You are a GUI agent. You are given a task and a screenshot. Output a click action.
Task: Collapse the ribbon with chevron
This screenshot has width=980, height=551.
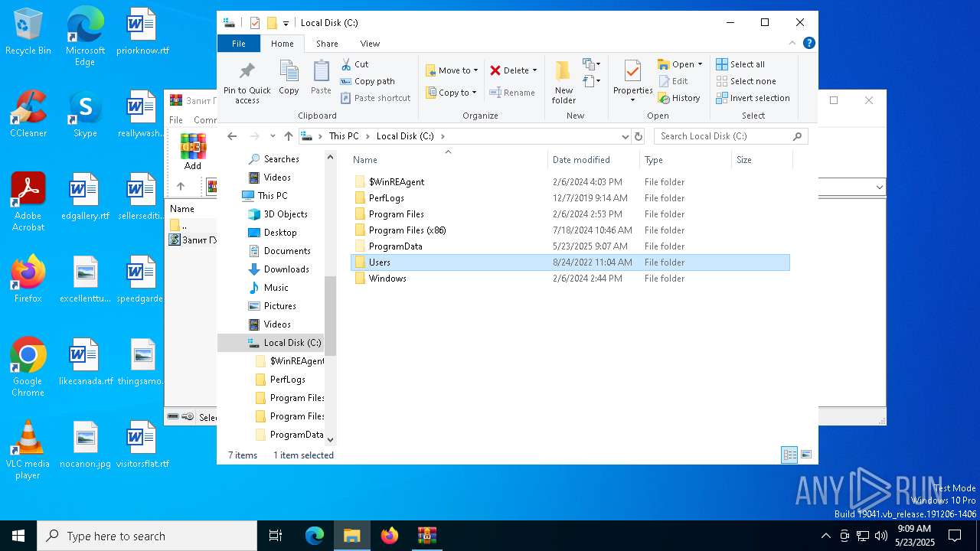click(792, 44)
